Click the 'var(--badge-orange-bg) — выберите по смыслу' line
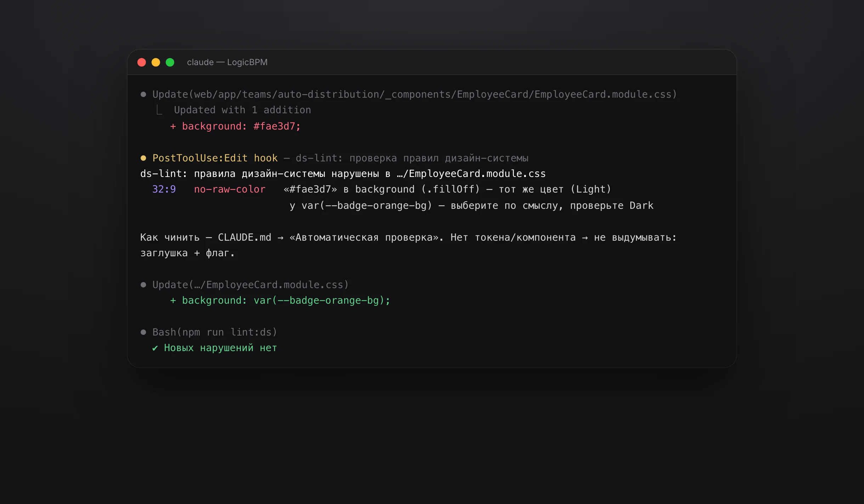 click(471, 206)
